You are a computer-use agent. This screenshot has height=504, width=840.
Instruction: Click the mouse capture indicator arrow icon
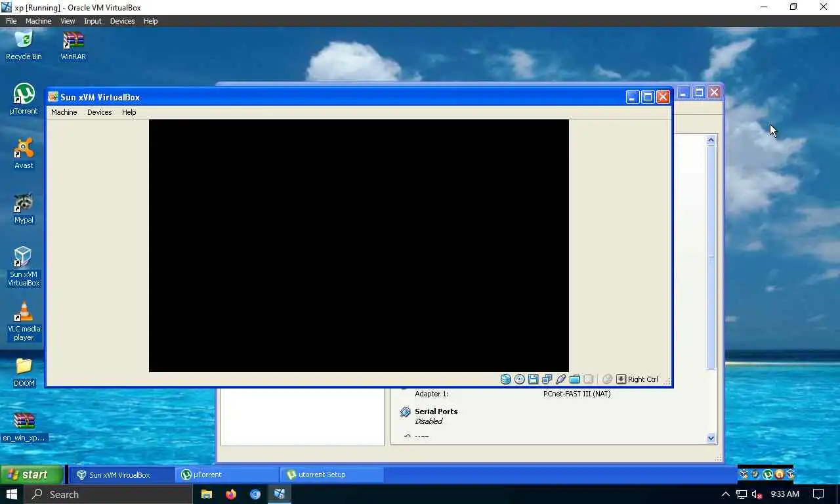click(621, 379)
